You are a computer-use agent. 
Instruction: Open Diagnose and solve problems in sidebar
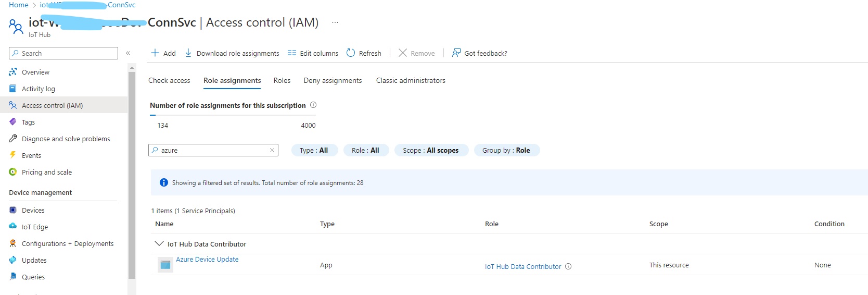coord(65,139)
